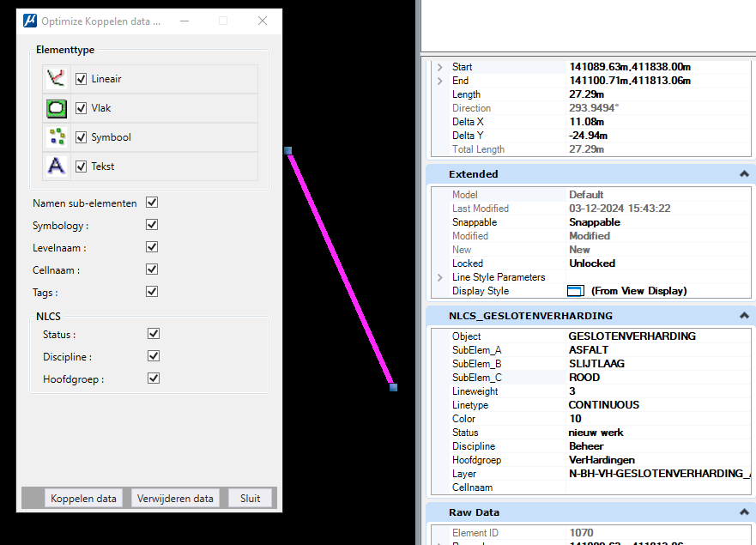
Task: Click Discipline value Beheer
Action: point(586,446)
